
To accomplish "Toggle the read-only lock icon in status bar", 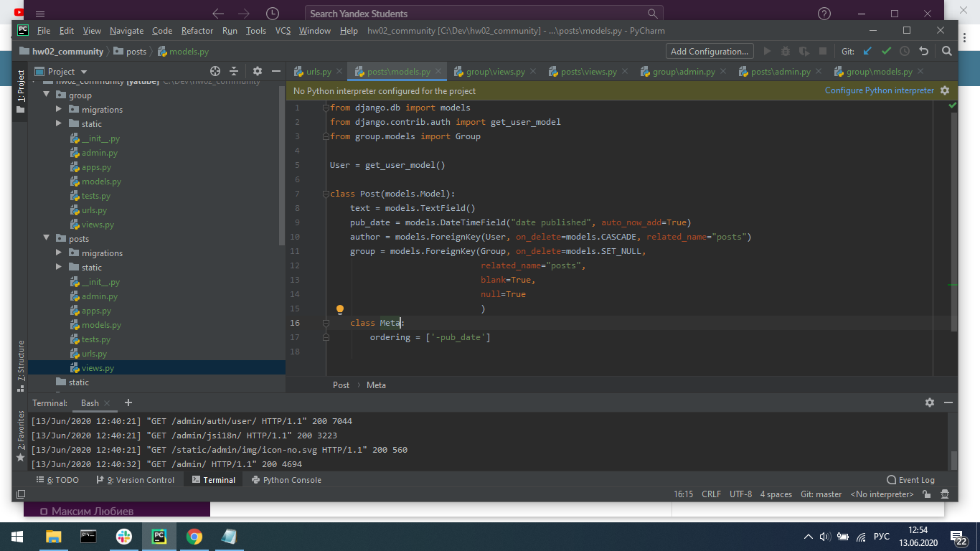I will click(x=927, y=494).
